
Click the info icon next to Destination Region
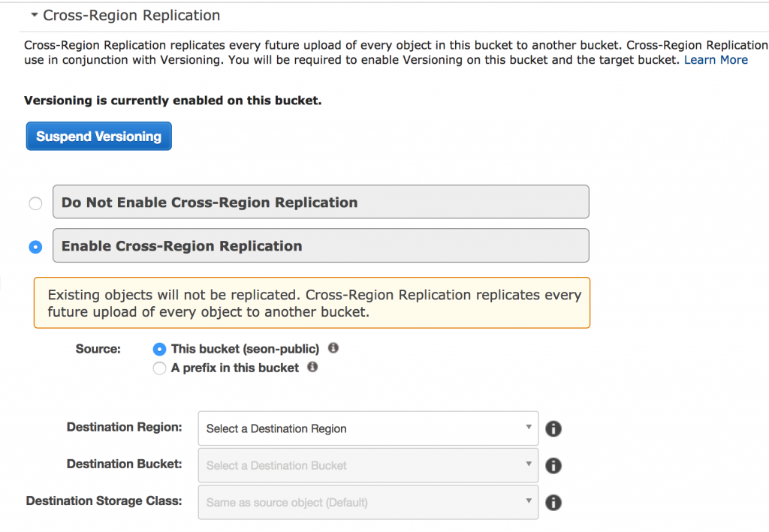(x=553, y=428)
